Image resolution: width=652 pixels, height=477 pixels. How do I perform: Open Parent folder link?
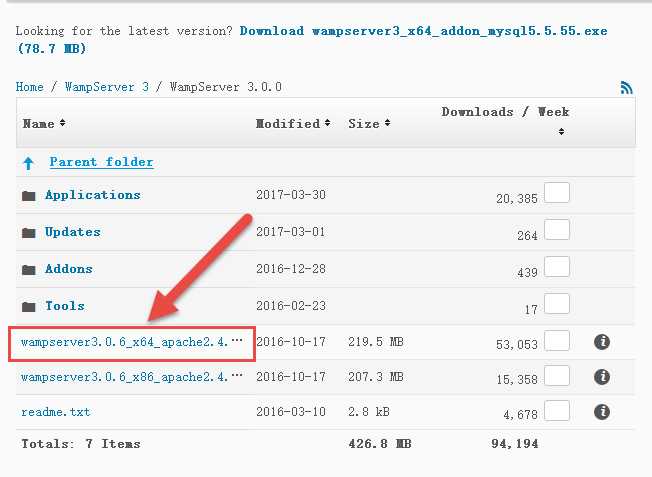point(101,162)
